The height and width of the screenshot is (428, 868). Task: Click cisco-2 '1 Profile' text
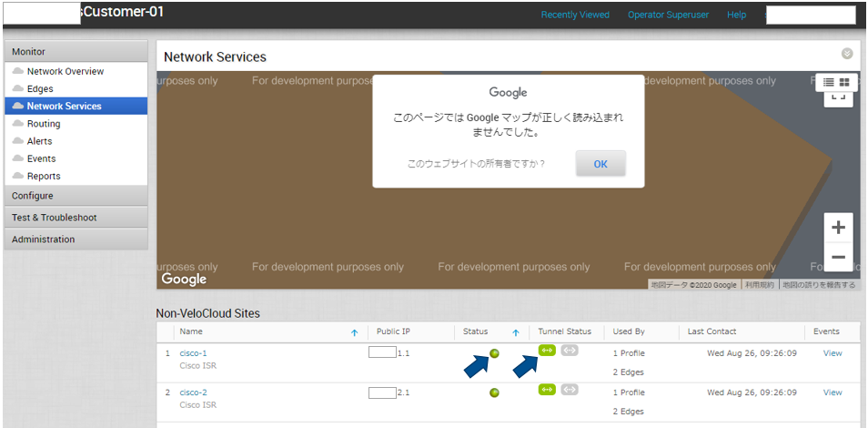pyautogui.click(x=629, y=392)
